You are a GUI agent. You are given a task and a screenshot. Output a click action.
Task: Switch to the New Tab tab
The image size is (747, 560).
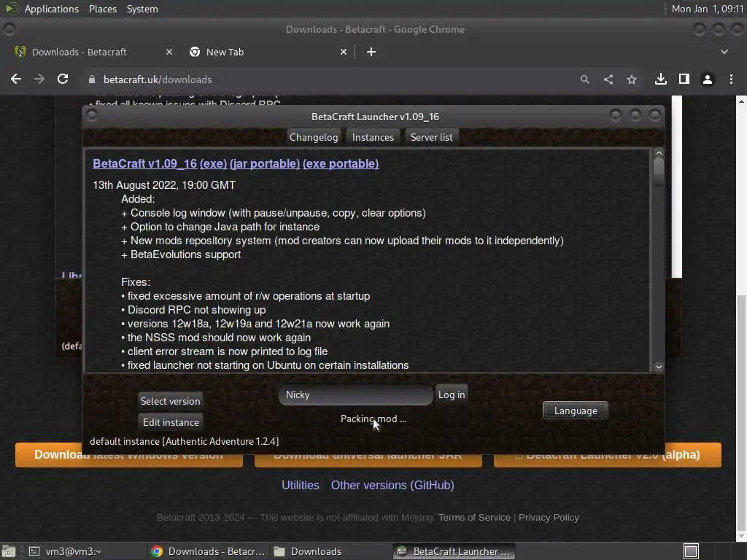pos(267,52)
